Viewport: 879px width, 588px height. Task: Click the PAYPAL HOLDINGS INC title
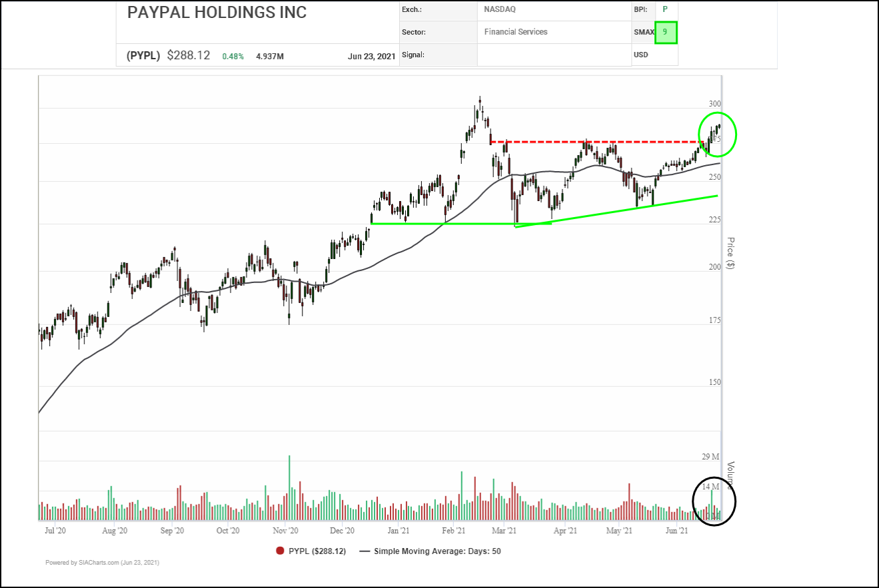coord(217,12)
